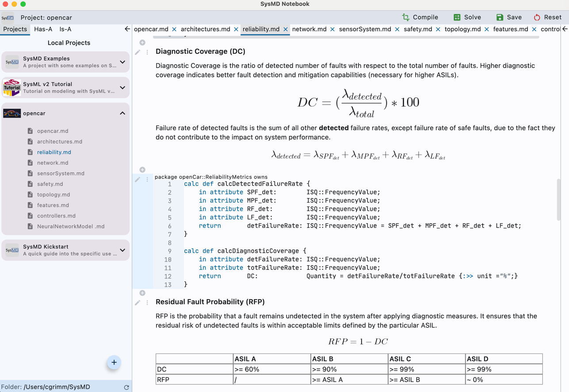Click the Solve icon
Viewport: 569px width, 392px height.
point(457,17)
